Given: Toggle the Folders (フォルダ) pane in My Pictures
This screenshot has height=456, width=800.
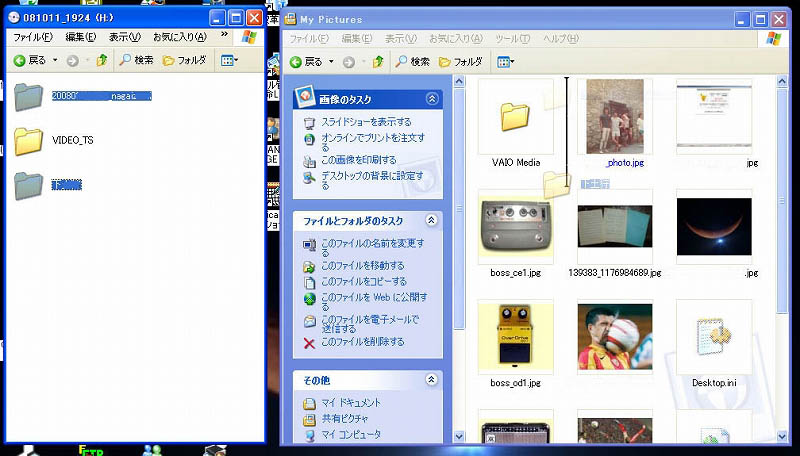Looking at the screenshot, I should pyautogui.click(x=460, y=62).
